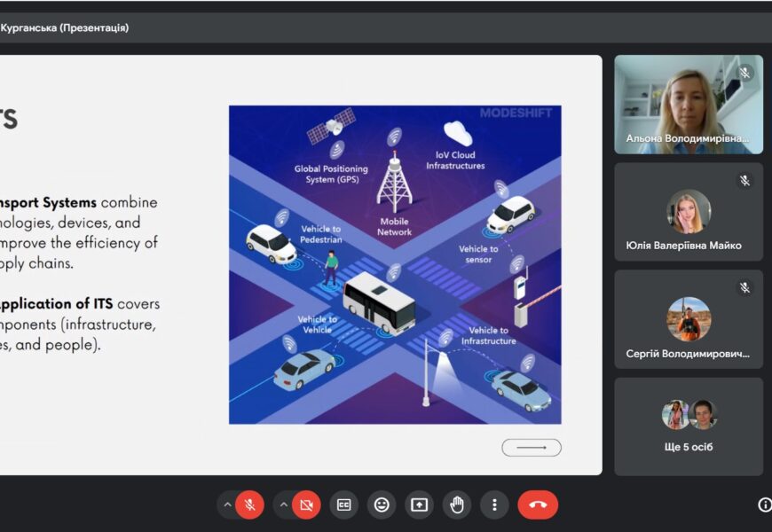Raise your hand in the meeting

(x=457, y=505)
